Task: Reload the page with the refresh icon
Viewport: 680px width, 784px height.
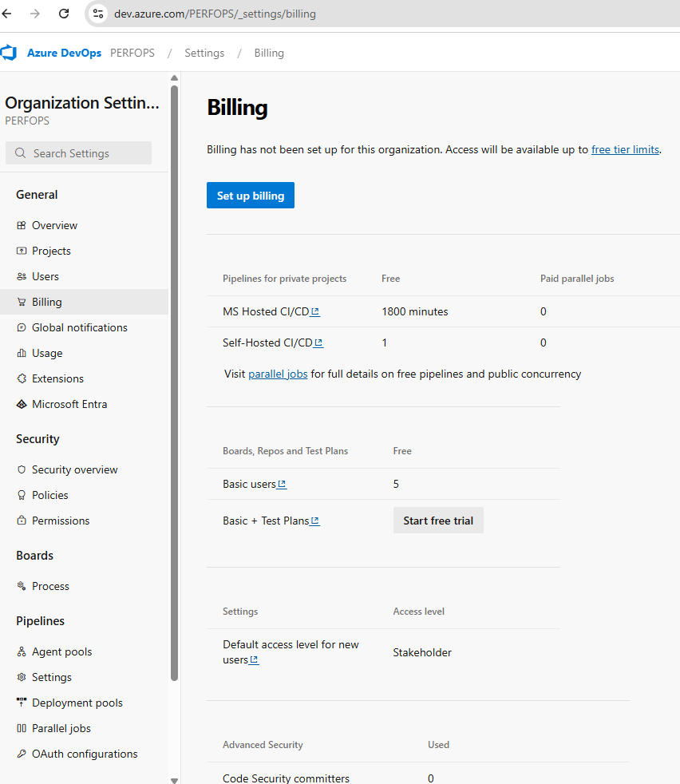Action: [64, 14]
